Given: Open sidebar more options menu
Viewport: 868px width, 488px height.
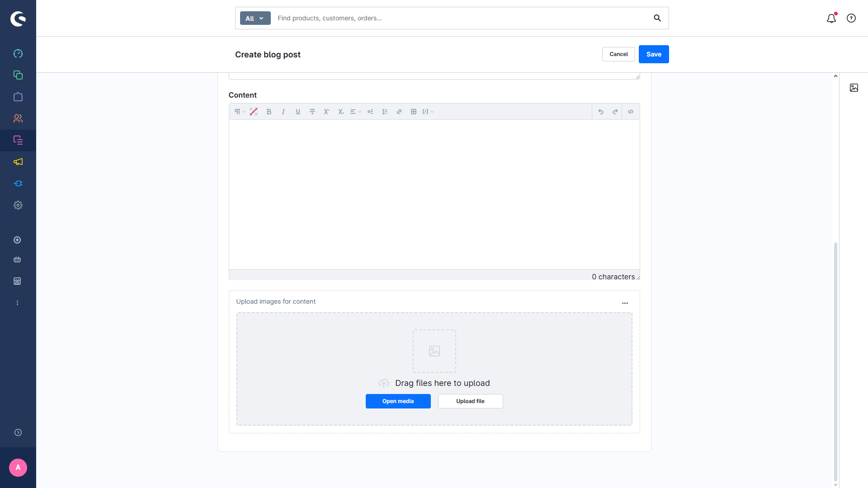Looking at the screenshot, I should pos(18,303).
